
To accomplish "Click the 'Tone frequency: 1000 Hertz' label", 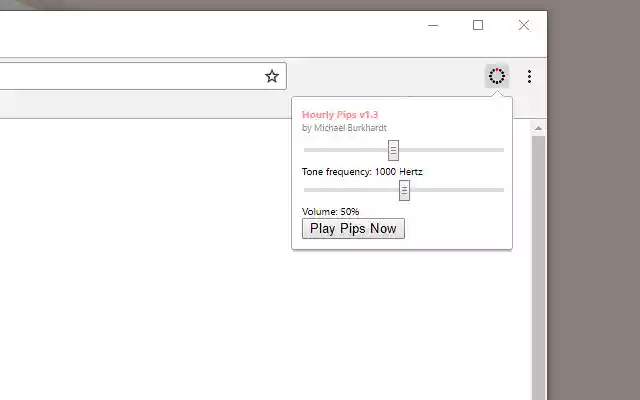I will coord(362,172).
